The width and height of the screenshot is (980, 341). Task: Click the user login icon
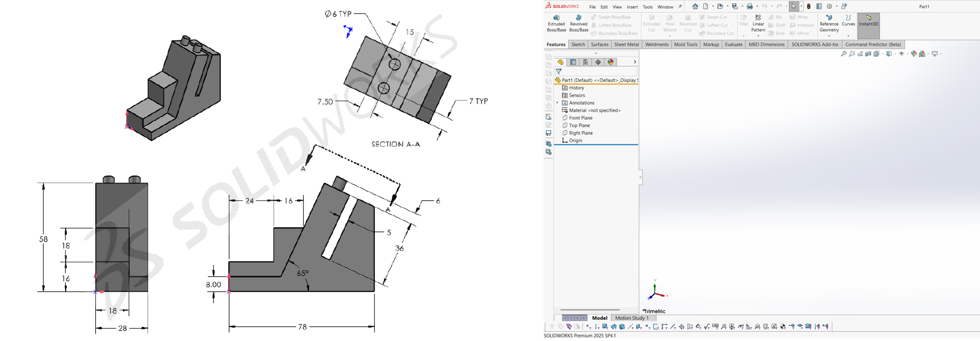(844, 6)
